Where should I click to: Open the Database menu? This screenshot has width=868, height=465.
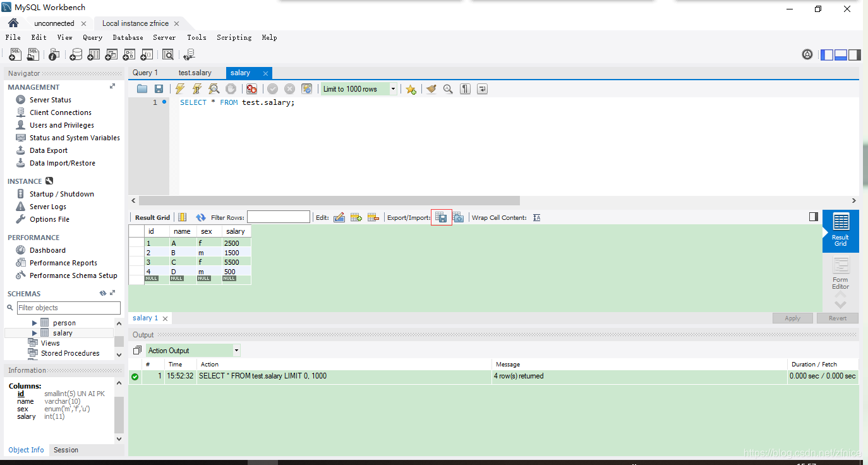click(128, 37)
